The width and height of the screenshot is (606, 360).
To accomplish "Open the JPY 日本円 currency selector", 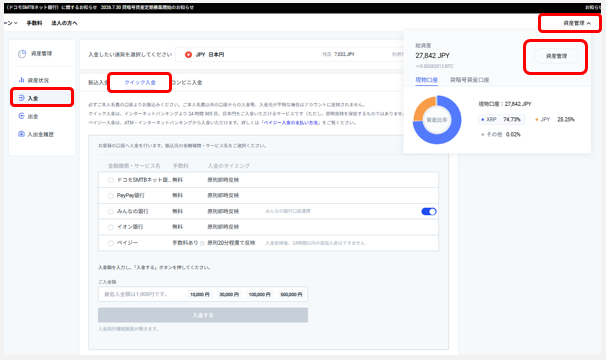I will [x=290, y=55].
